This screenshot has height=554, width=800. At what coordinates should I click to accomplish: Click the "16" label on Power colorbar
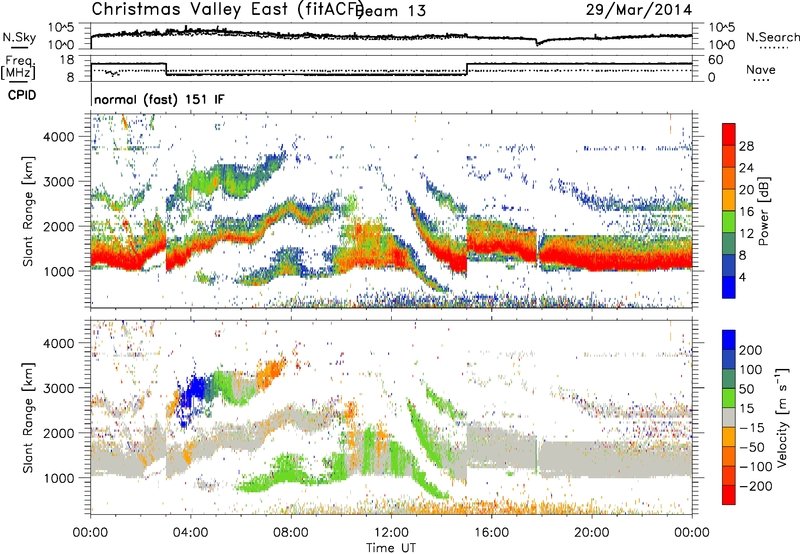746,212
